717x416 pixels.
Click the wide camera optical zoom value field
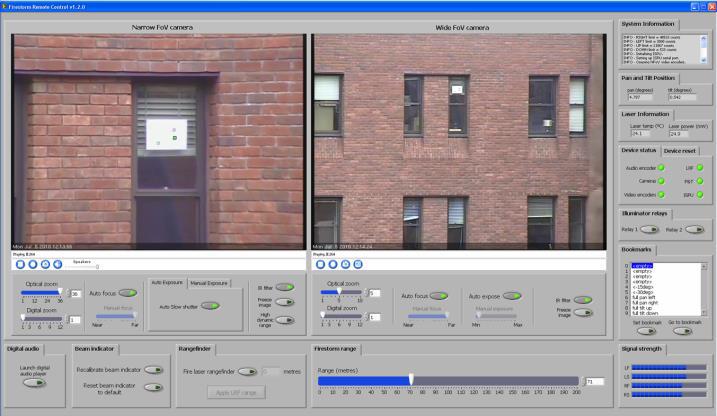pyautogui.click(x=374, y=293)
